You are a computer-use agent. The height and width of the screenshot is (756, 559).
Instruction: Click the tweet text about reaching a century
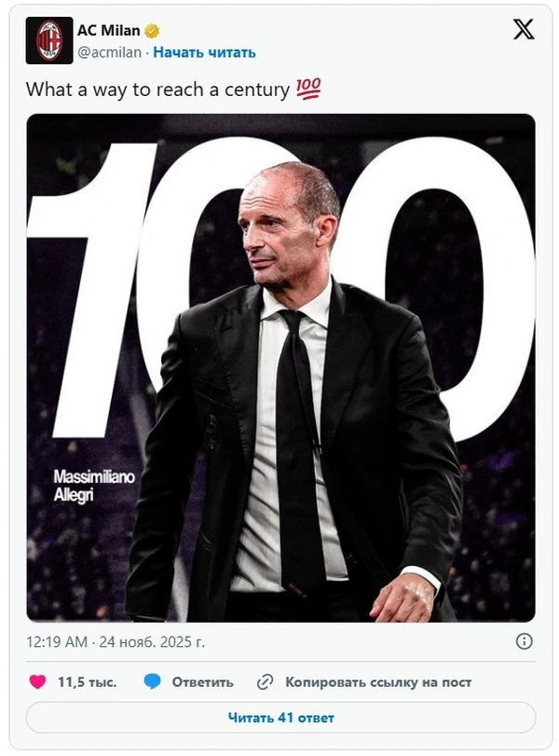pyautogui.click(x=157, y=89)
